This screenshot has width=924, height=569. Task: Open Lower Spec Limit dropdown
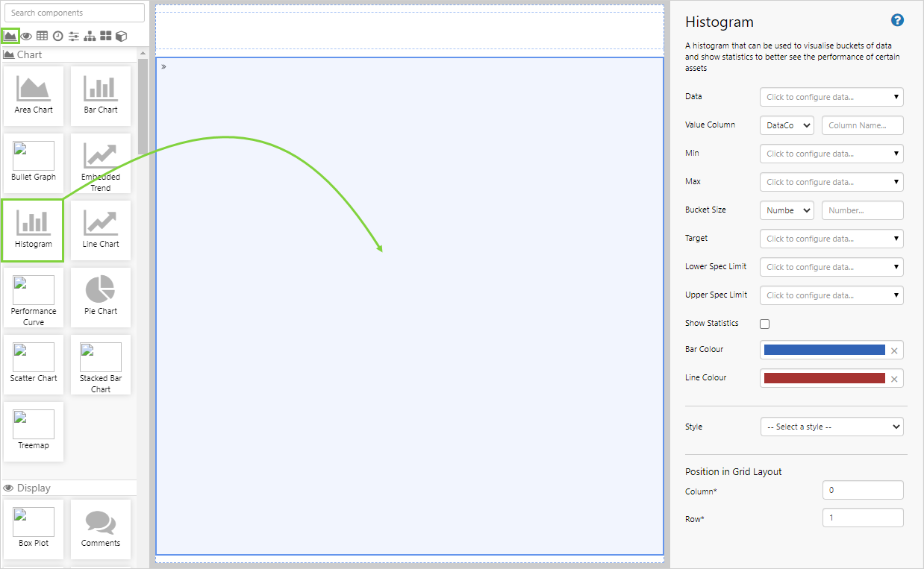[x=831, y=267]
